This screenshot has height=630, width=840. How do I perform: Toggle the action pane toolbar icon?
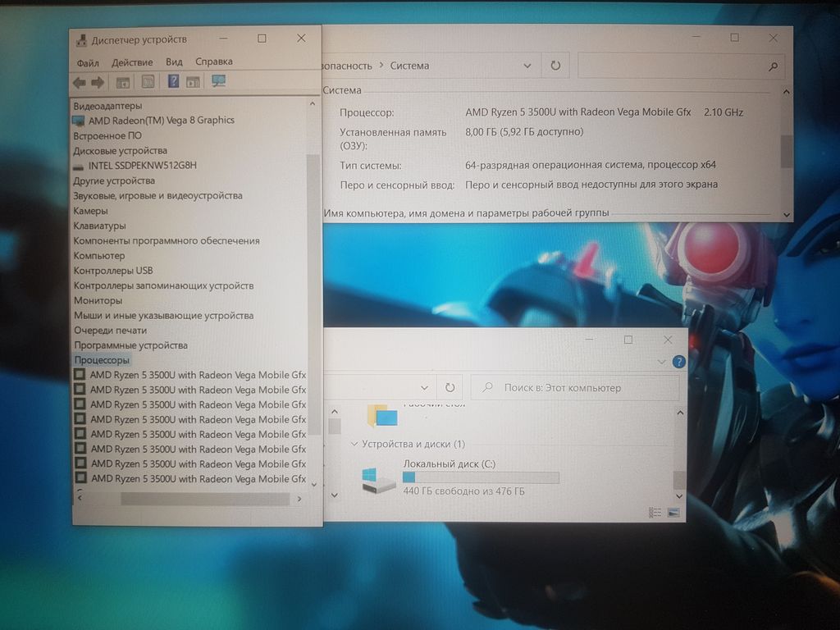tap(193, 82)
